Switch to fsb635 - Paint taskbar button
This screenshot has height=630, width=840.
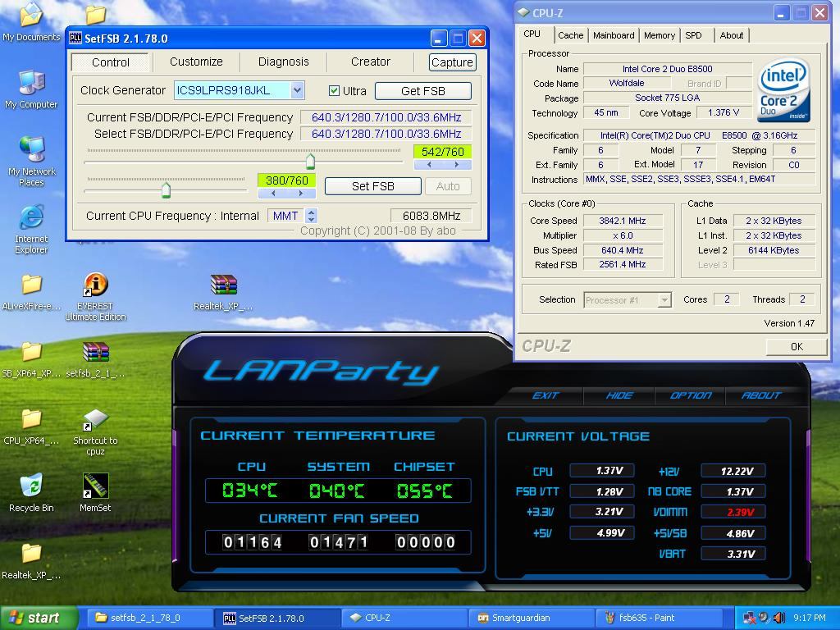click(x=659, y=618)
